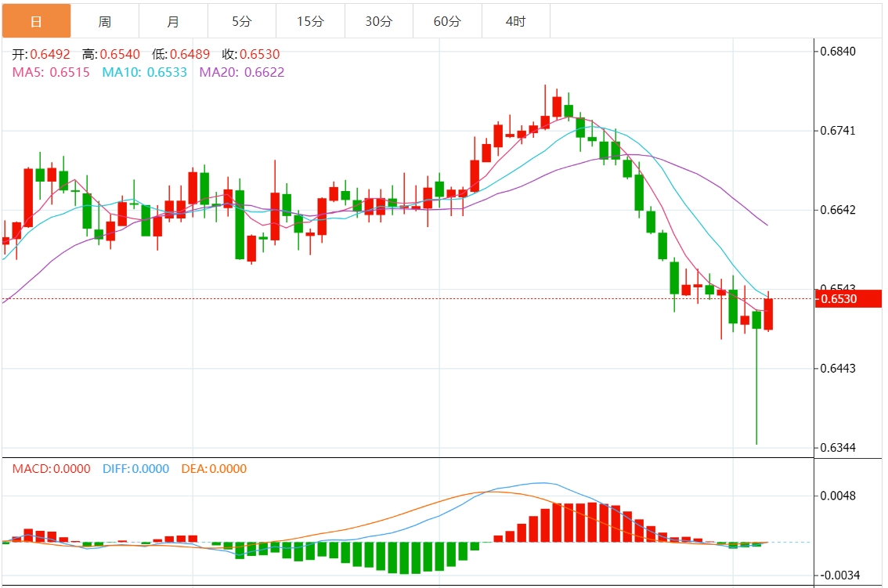Click the MACD:0.0000 indicator label

click(52, 469)
